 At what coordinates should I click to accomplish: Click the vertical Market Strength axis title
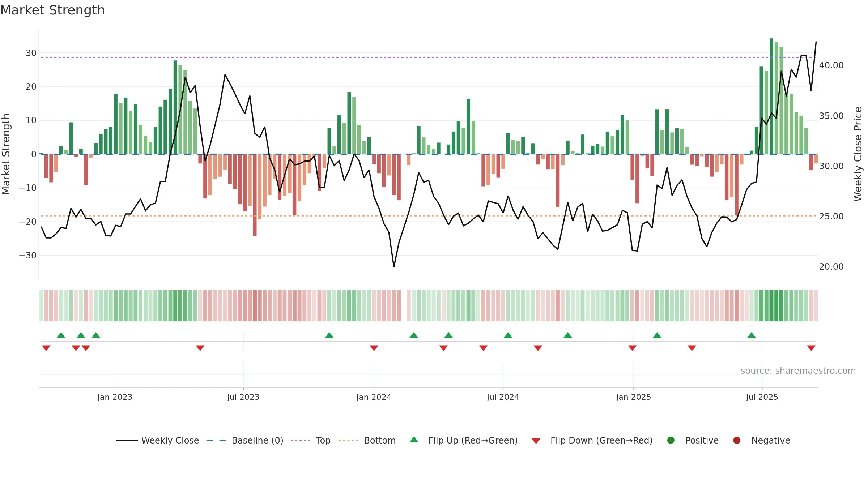(x=6, y=154)
